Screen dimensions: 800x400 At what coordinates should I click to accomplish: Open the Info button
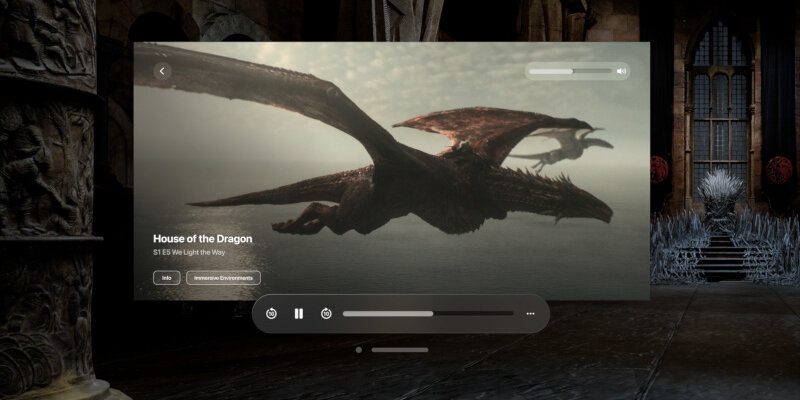tap(166, 278)
